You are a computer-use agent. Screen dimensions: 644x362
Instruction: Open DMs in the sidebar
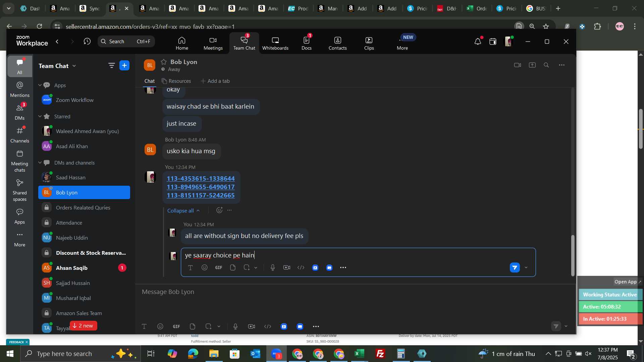pyautogui.click(x=20, y=112)
